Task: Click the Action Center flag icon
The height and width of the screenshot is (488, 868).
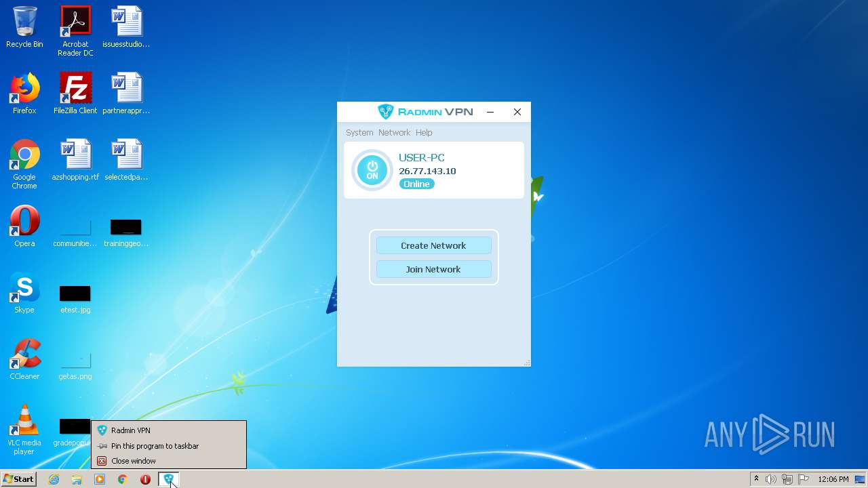Action: 804,479
